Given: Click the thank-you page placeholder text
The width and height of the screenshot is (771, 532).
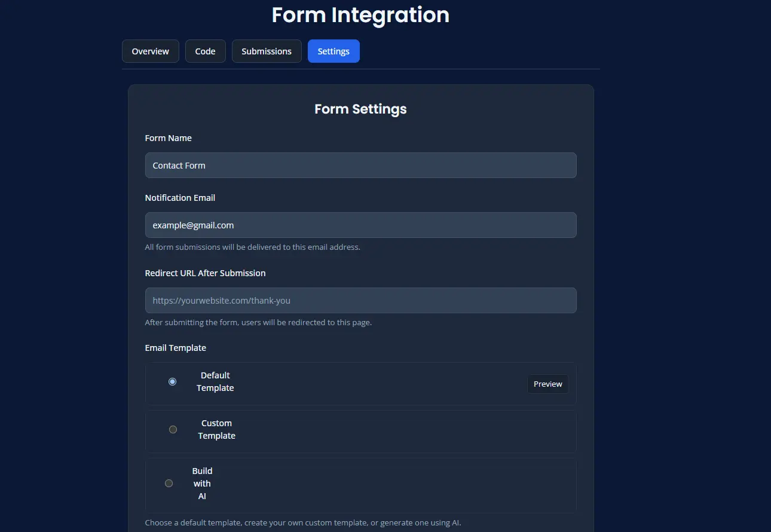Looking at the screenshot, I should click(x=221, y=300).
